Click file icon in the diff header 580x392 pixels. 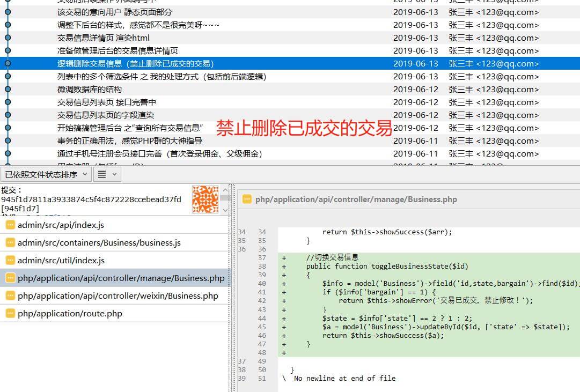(247, 199)
